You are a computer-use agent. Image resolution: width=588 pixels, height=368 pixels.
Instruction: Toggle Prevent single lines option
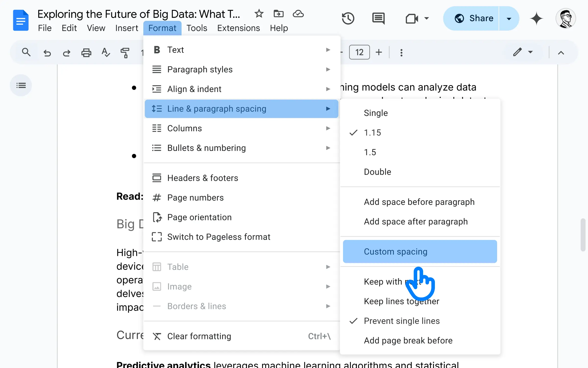pyautogui.click(x=420, y=321)
